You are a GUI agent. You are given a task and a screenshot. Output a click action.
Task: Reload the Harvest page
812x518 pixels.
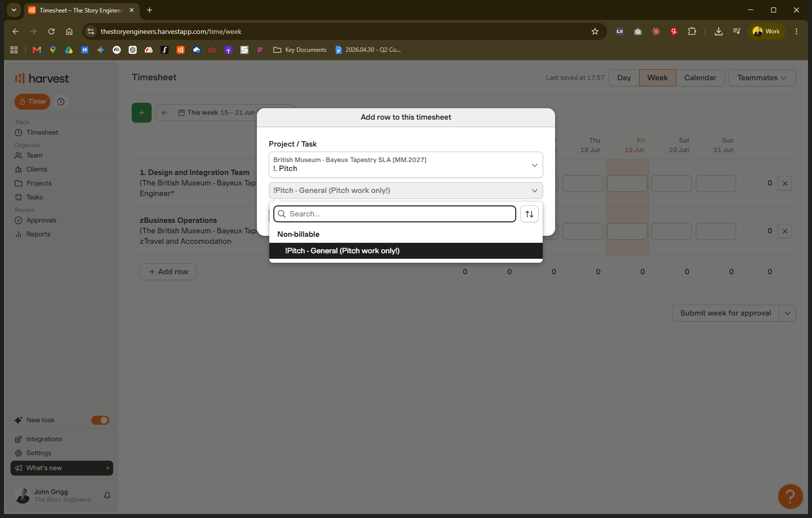point(51,31)
